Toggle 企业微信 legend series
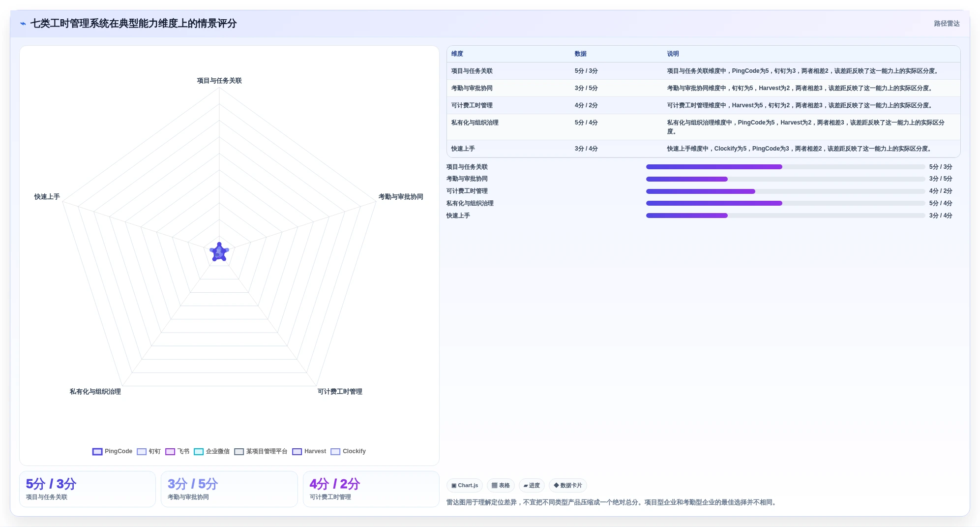This screenshot has height=527, width=980. coord(211,451)
